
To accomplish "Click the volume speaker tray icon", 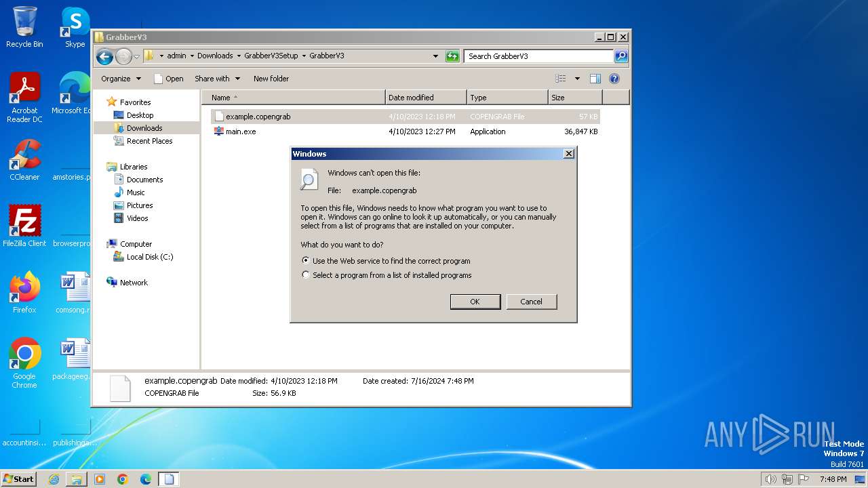I will point(770,479).
